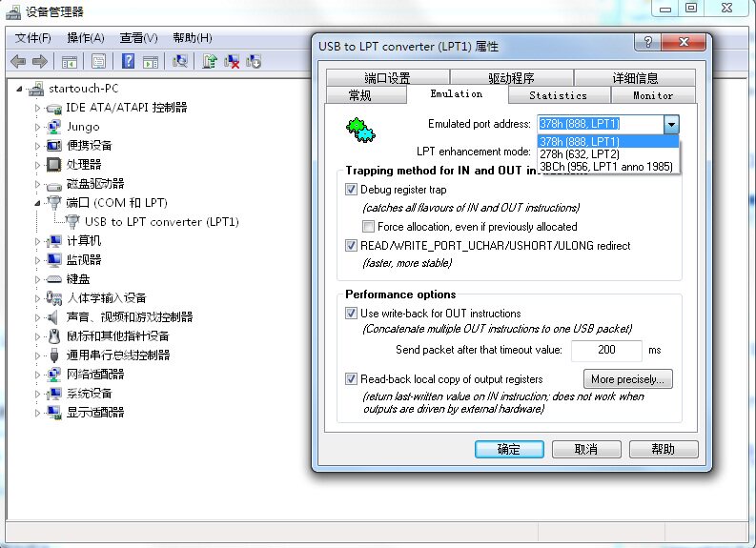Click the 键盘 keyboard icon
Viewport: 756px width, 548px height.
tap(54, 279)
